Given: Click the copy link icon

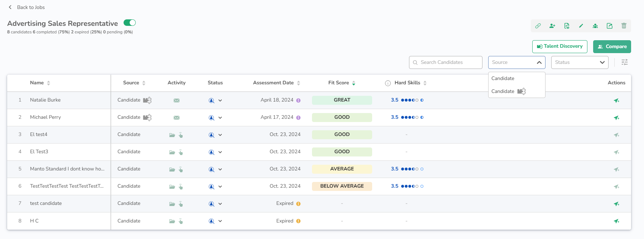Looking at the screenshot, I should click(x=538, y=26).
